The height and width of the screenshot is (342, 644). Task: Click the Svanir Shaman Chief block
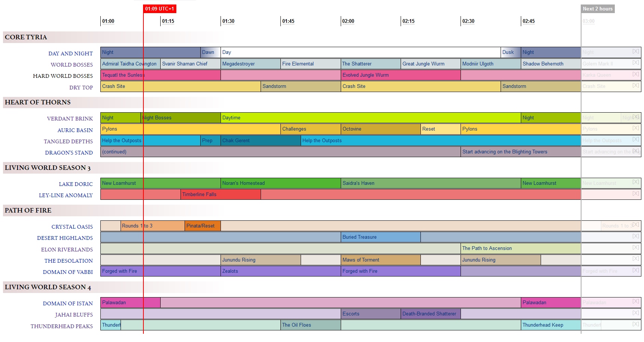191,64
